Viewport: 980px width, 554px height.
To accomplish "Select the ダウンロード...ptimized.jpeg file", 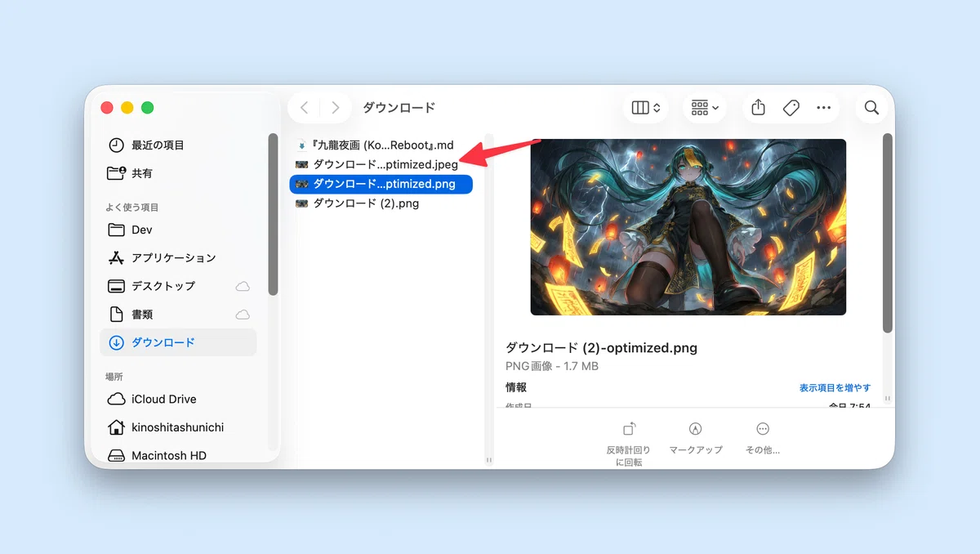I will 381,164.
